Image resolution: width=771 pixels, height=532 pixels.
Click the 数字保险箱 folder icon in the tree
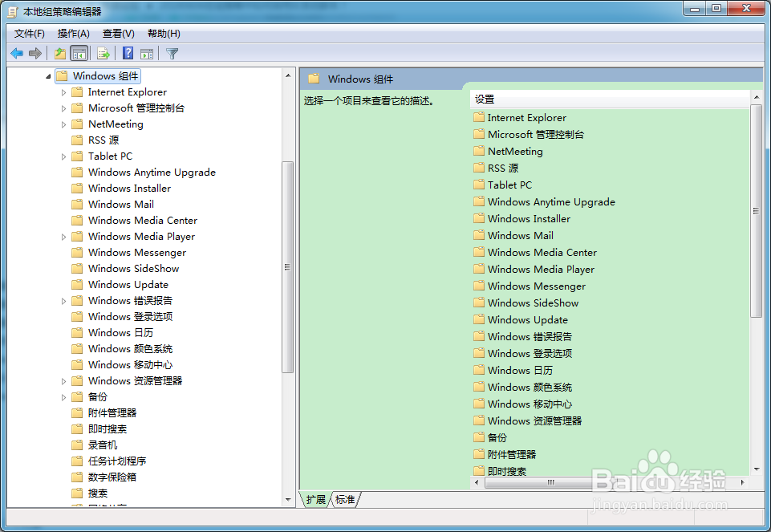tap(77, 477)
